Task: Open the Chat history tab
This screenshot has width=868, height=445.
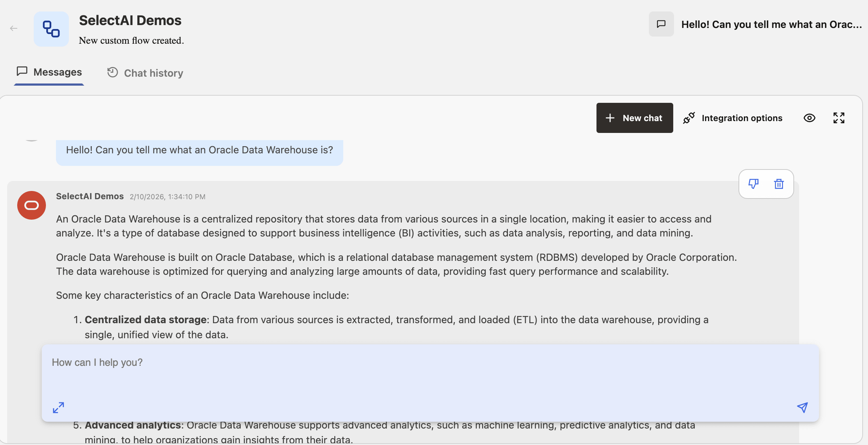Action: click(x=145, y=73)
